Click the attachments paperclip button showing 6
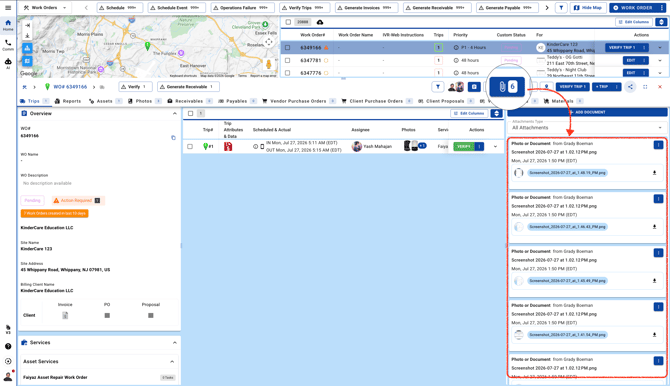The image size is (670, 386). pyautogui.click(x=507, y=87)
